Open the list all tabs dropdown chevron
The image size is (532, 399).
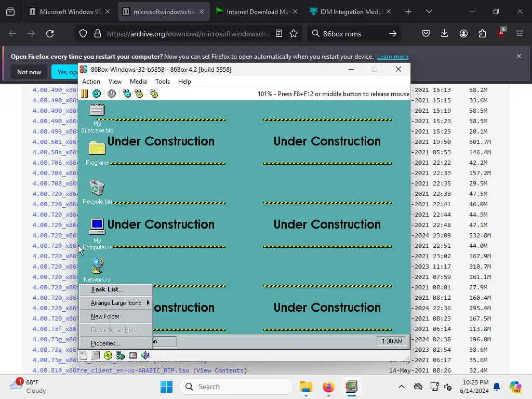pyautogui.click(x=429, y=11)
